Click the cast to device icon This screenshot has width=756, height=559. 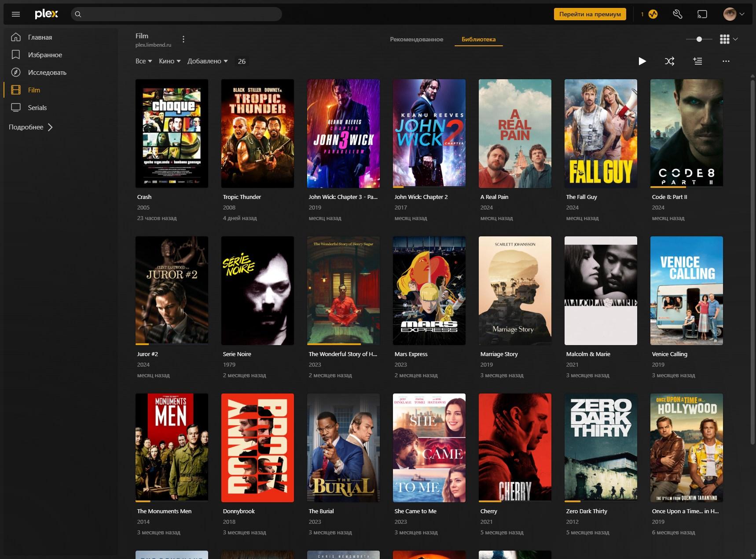click(x=702, y=14)
